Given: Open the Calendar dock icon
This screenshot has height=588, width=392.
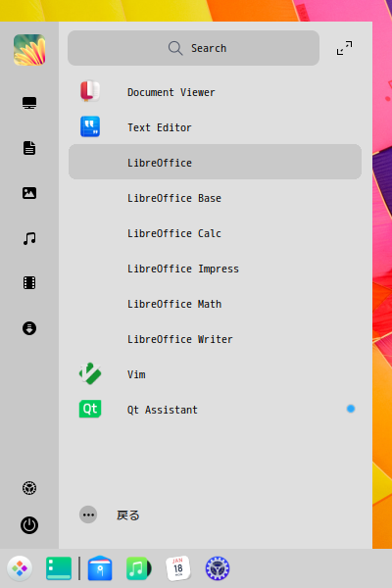Looking at the screenshot, I should [178, 568].
